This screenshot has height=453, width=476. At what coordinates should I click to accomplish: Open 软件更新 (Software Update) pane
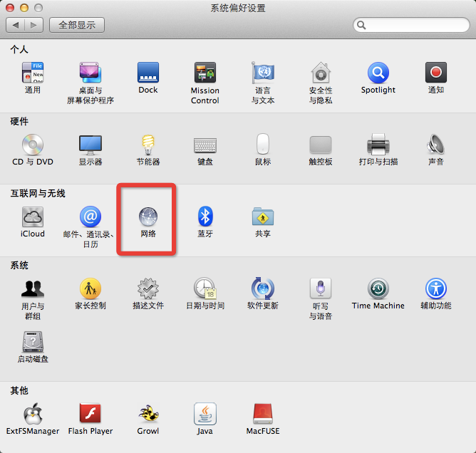tap(263, 289)
